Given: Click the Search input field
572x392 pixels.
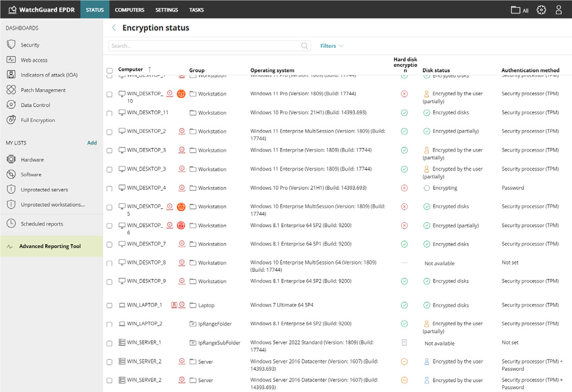Looking at the screenshot, I should [x=209, y=46].
